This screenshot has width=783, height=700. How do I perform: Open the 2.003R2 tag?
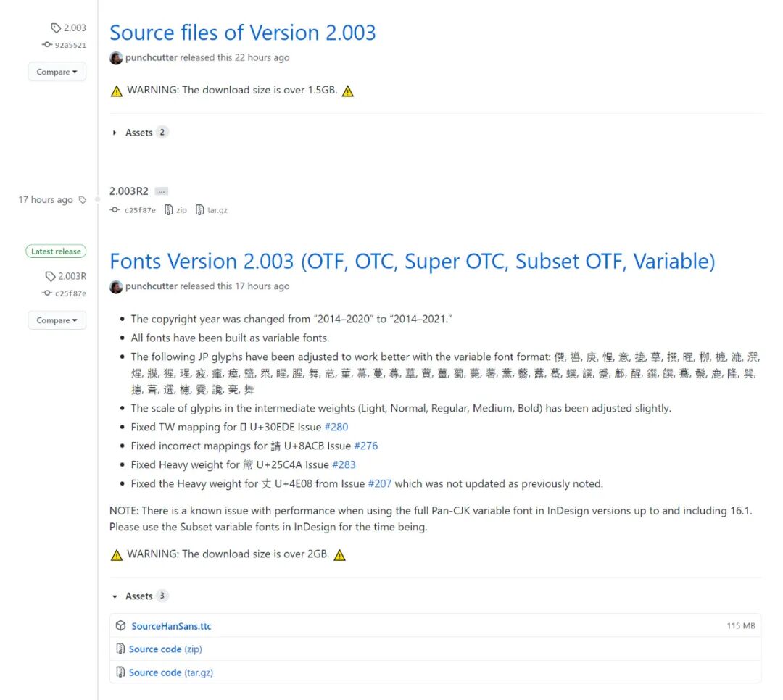(129, 191)
